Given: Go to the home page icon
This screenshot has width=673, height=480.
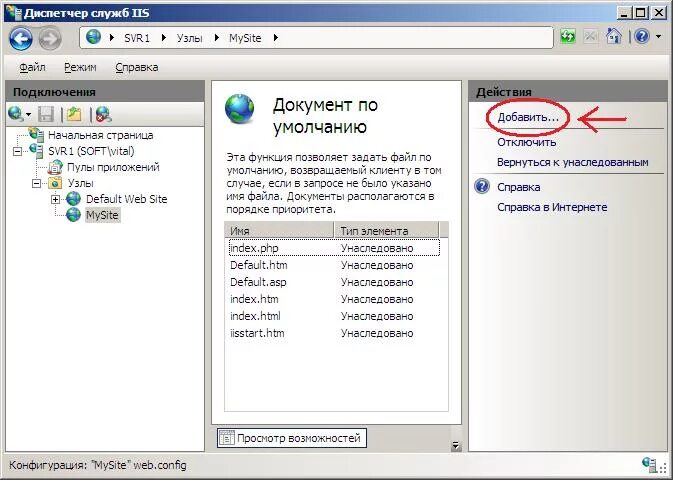Looking at the screenshot, I should [613, 36].
